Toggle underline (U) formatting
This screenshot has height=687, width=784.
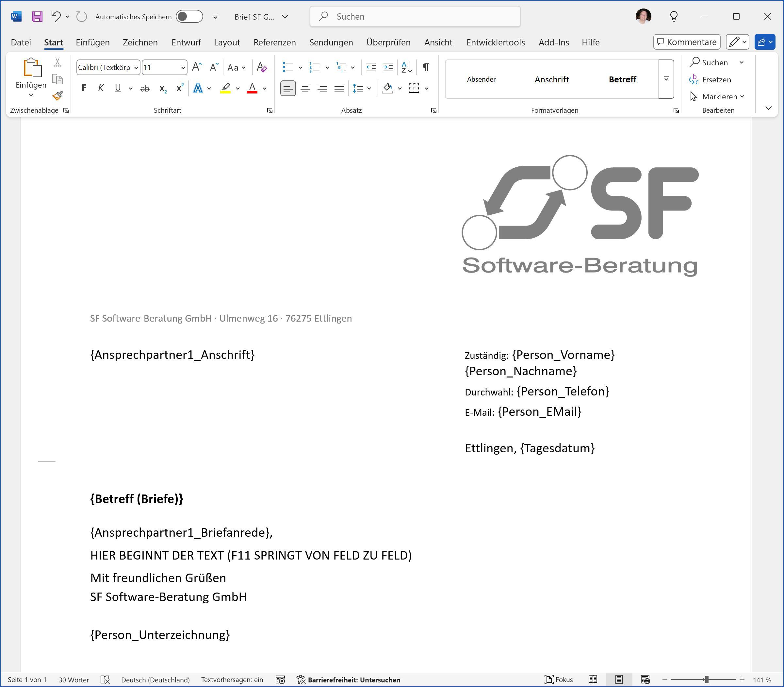pyautogui.click(x=118, y=88)
